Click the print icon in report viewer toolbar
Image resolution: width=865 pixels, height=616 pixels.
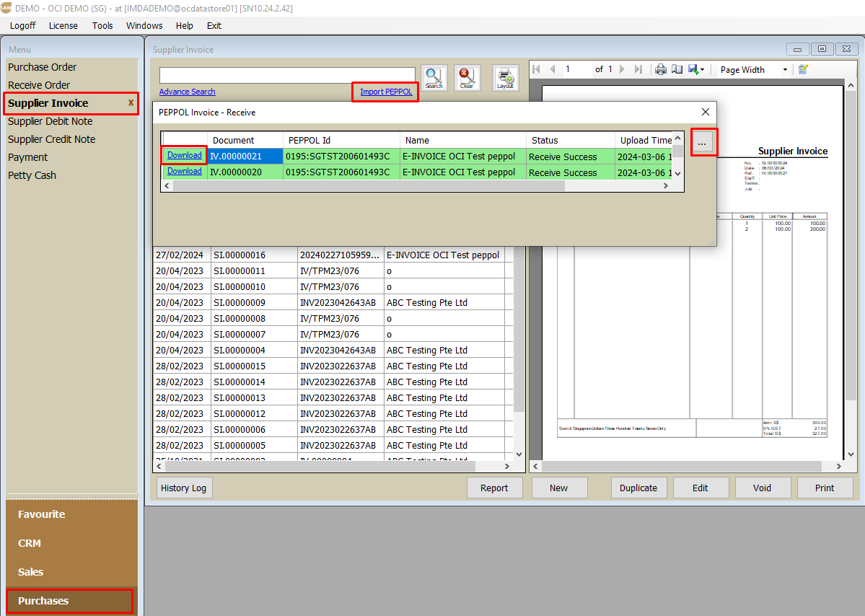coord(660,69)
